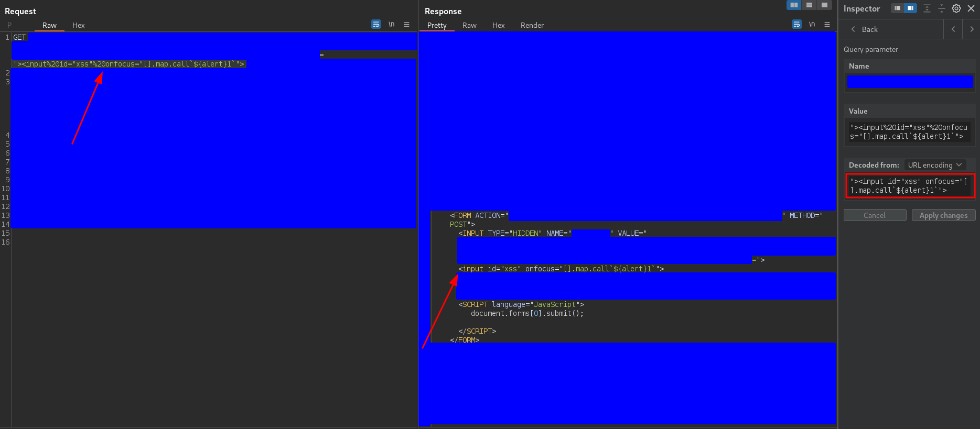Go Back in Inspector panel
The image size is (980, 429).
[x=864, y=29]
